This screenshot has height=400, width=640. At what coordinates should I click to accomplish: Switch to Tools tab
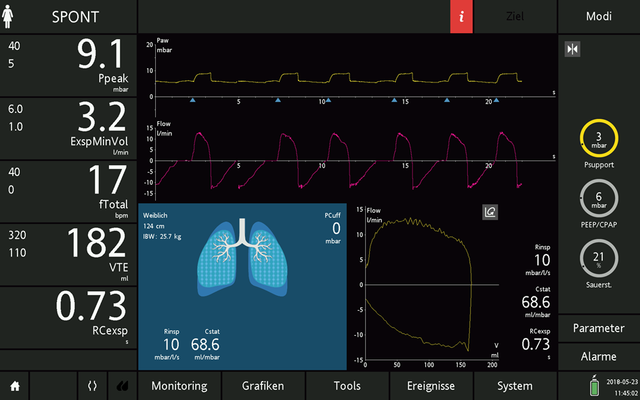click(347, 386)
